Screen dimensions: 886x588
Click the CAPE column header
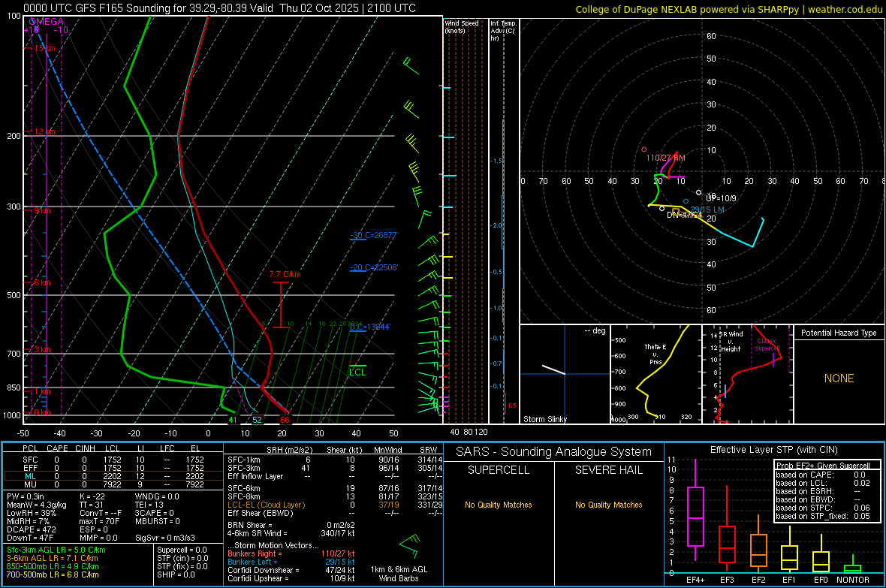coord(57,448)
